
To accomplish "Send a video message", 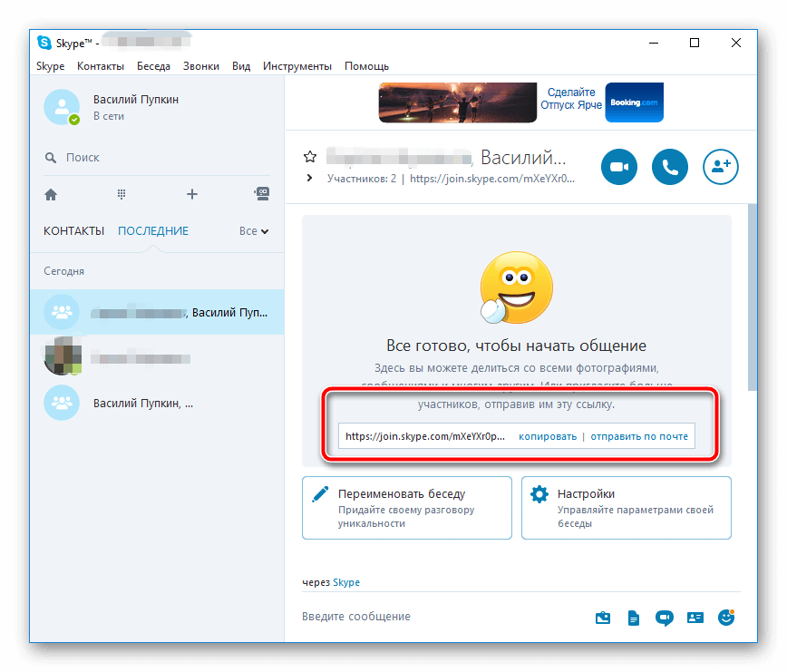I will 664,618.
